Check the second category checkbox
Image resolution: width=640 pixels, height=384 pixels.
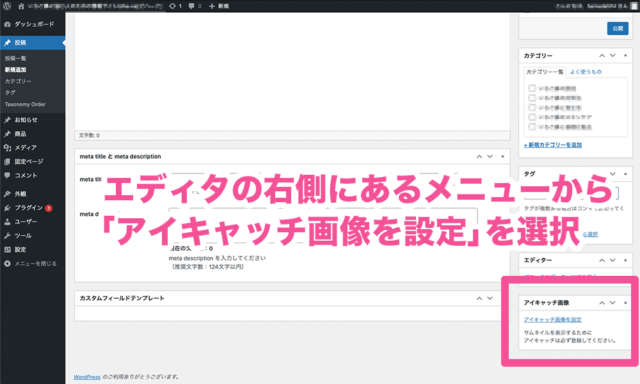click(x=532, y=98)
